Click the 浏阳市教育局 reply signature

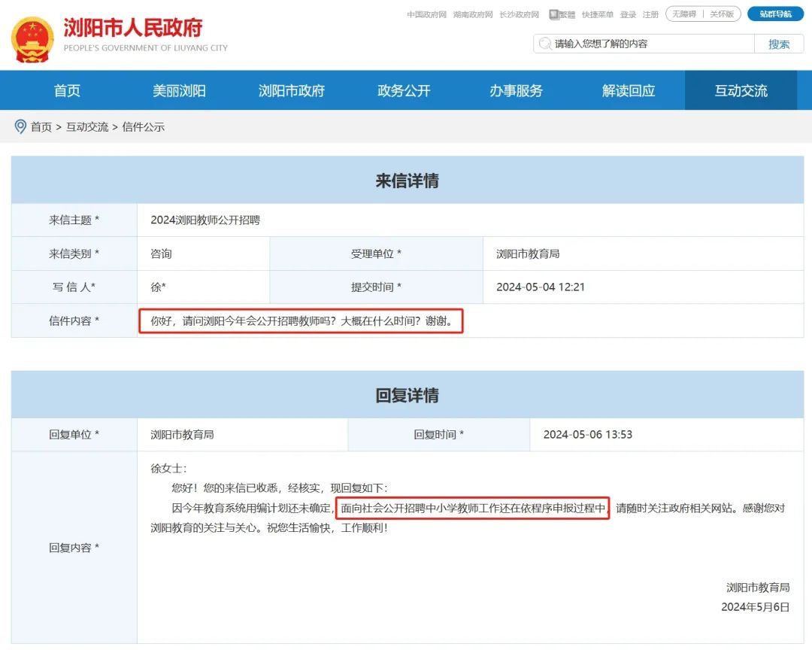click(758, 588)
